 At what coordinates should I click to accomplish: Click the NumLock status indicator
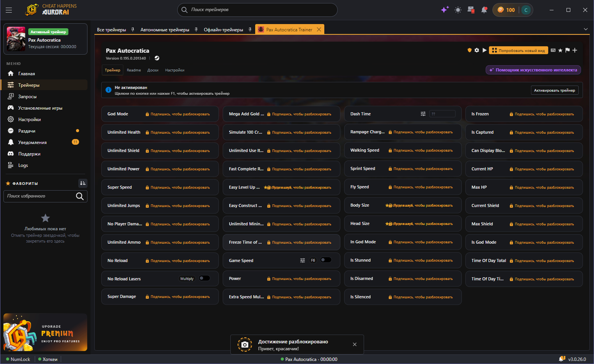point(18,359)
